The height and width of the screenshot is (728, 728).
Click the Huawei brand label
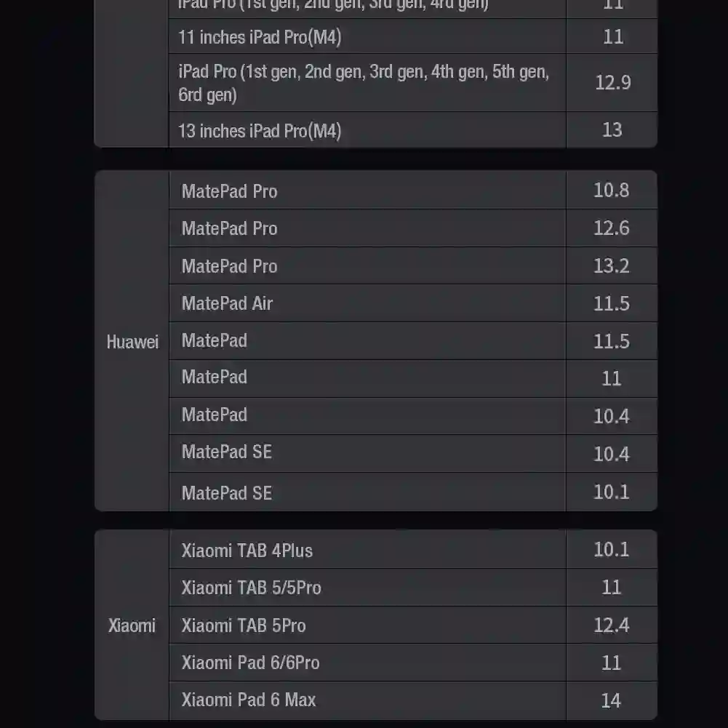132,342
